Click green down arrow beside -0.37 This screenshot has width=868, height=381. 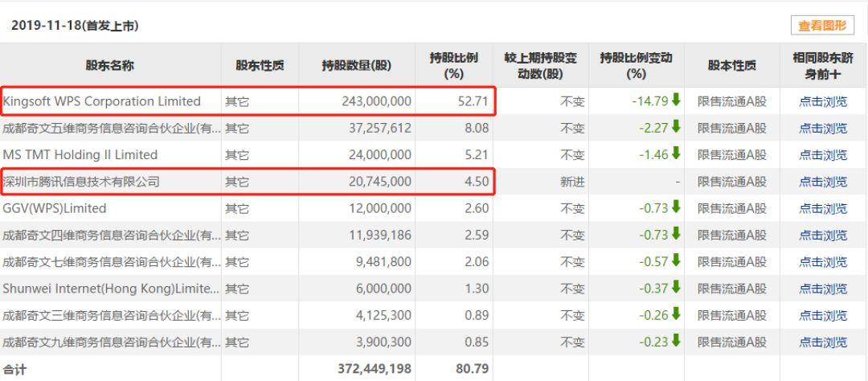point(676,289)
